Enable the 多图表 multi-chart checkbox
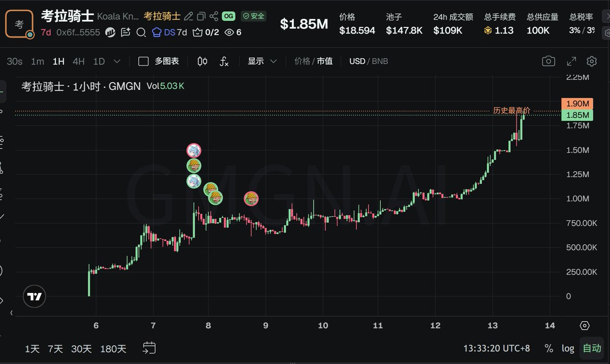The image size is (610, 364). tap(143, 61)
